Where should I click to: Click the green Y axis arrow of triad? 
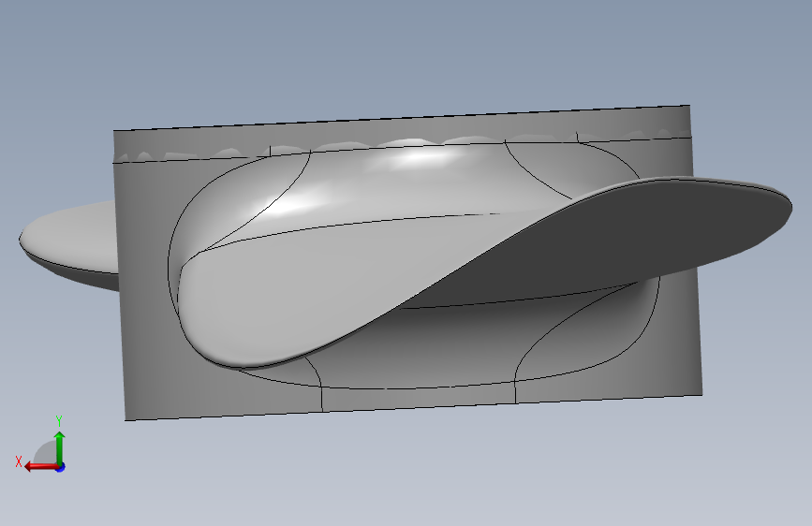click(x=60, y=447)
